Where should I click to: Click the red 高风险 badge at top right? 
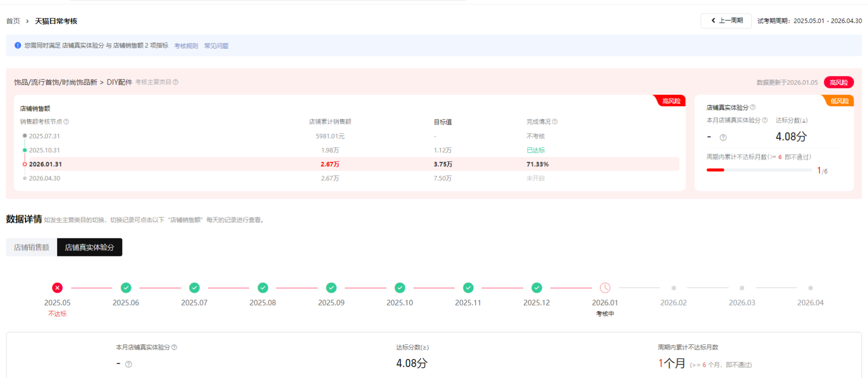pos(838,82)
